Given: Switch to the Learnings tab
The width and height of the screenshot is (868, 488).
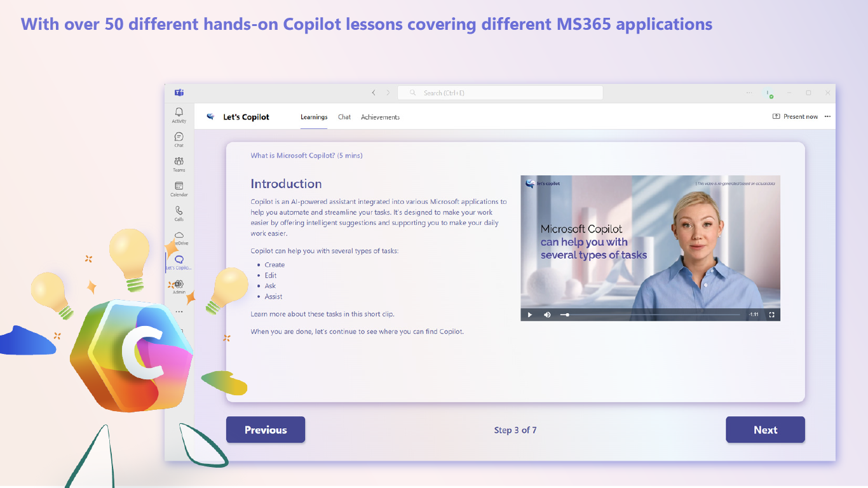Looking at the screenshot, I should (314, 117).
